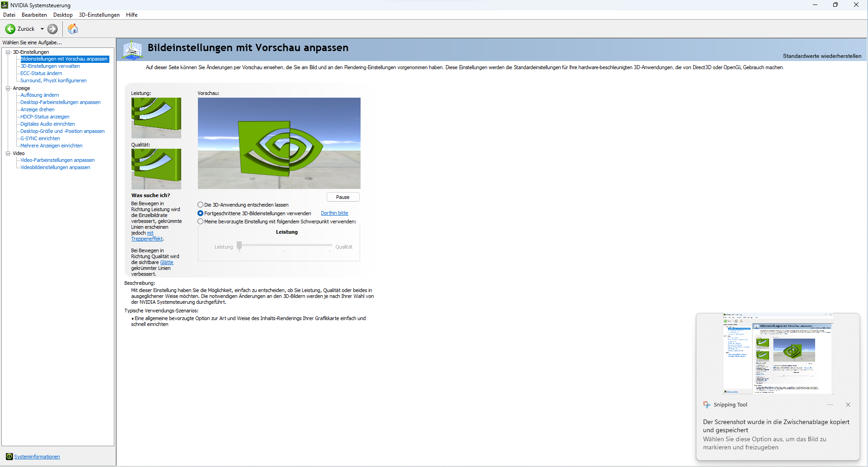
Task: Select 'Fortgeschrittene 3D-Bildeinstellungen verwenden' radio
Action: click(200, 213)
